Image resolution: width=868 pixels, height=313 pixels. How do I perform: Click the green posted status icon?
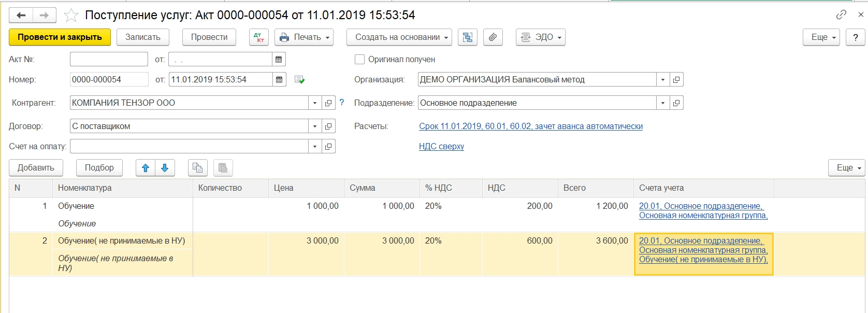coord(299,80)
